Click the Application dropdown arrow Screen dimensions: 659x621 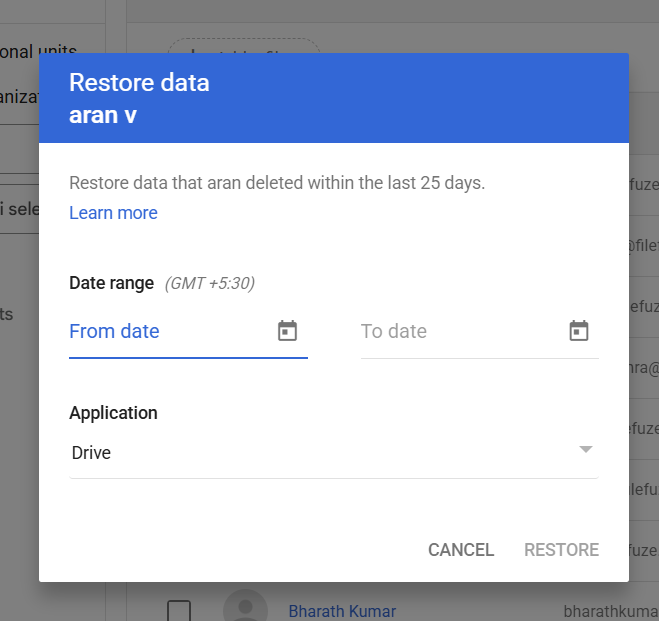pyautogui.click(x=585, y=449)
